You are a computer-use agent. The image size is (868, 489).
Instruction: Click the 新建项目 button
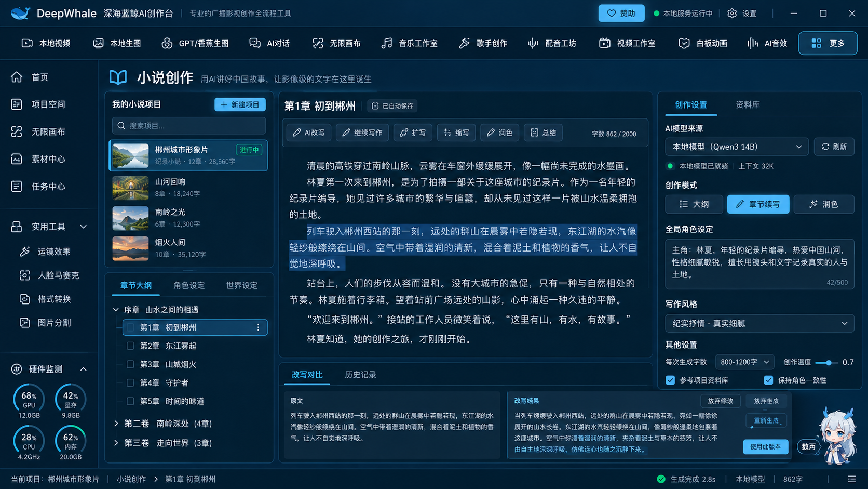pos(240,104)
